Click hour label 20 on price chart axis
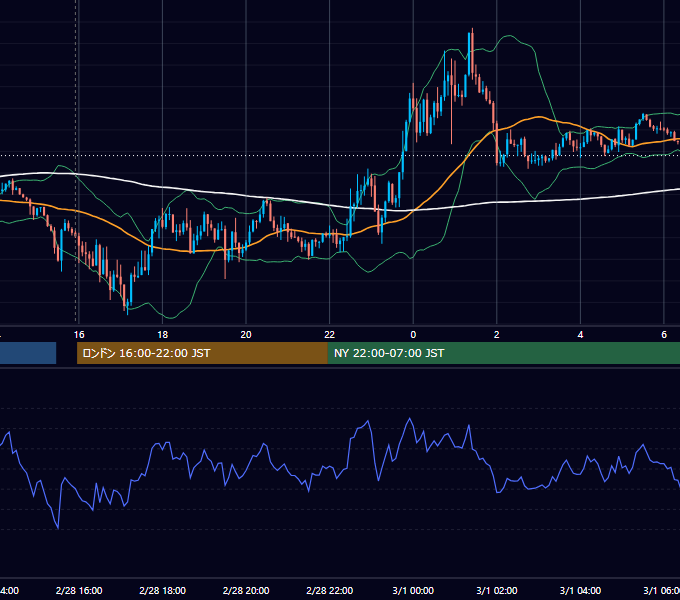The image size is (680, 600). point(246,335)
